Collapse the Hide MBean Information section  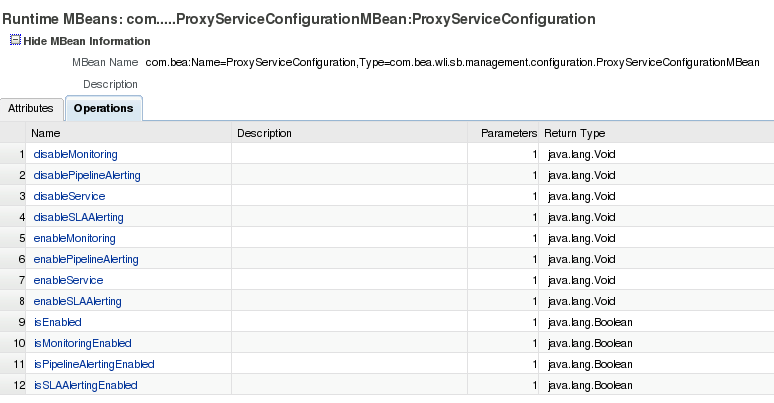pos(86,41)
